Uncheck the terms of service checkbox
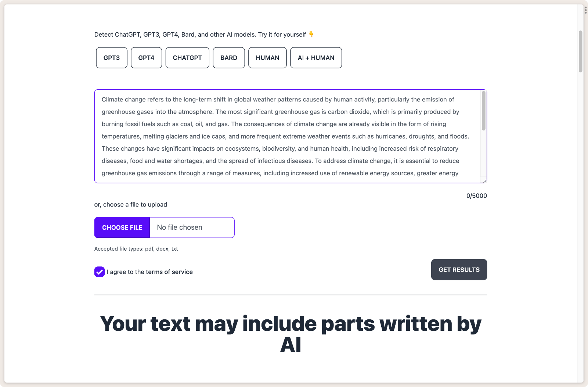 tap(100, 272)
